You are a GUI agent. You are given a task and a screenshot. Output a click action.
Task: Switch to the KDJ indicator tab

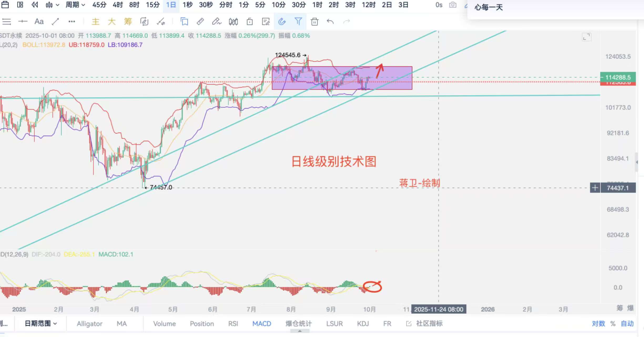tap(363, 324)
